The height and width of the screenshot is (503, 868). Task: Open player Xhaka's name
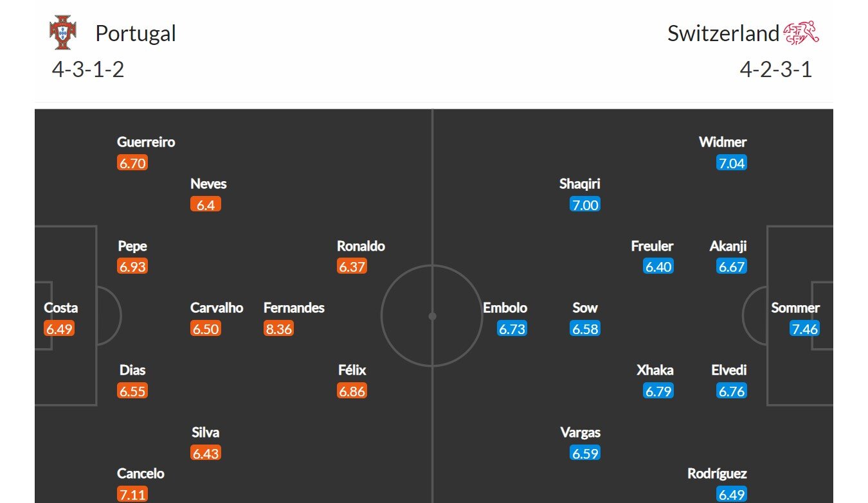point(655,370)
